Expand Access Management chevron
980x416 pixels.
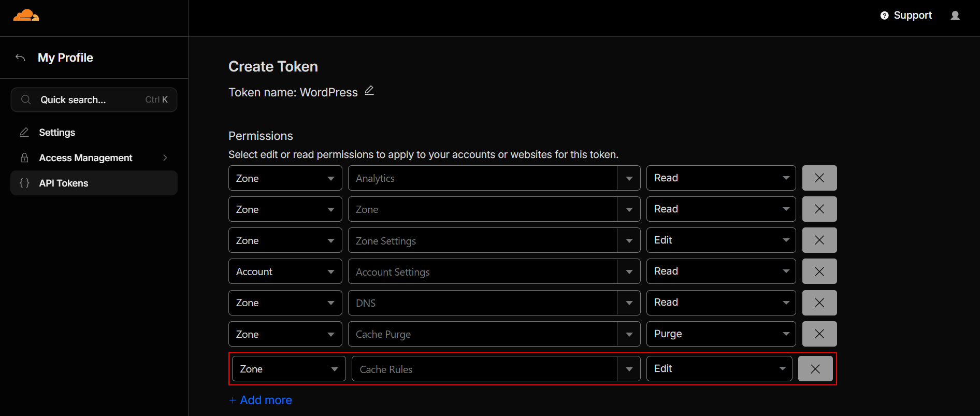165,158
